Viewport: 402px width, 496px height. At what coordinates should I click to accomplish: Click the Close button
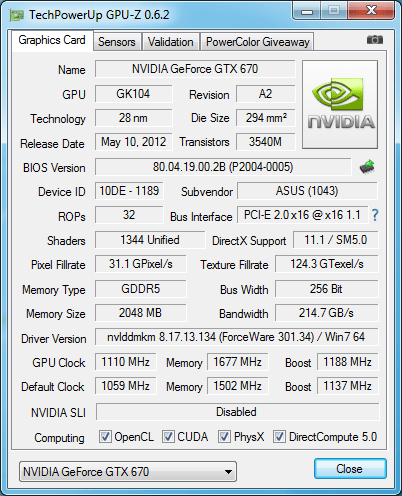coord(350,469)
